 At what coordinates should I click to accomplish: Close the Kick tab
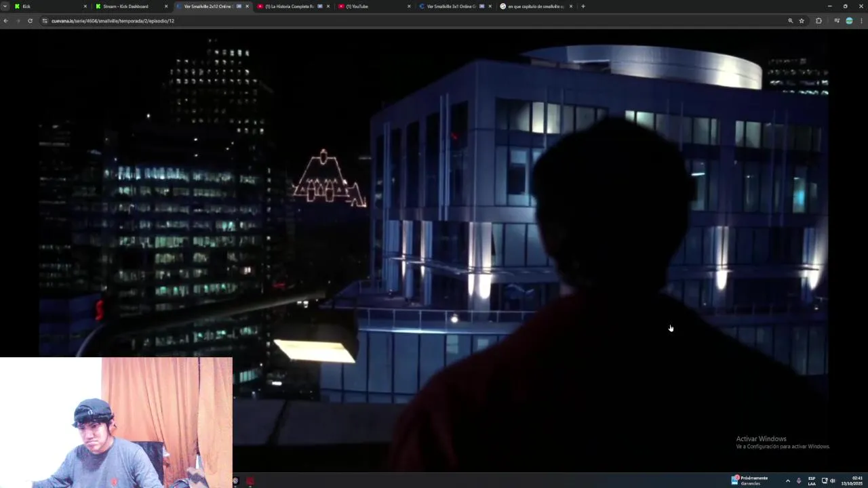[85, 6]
